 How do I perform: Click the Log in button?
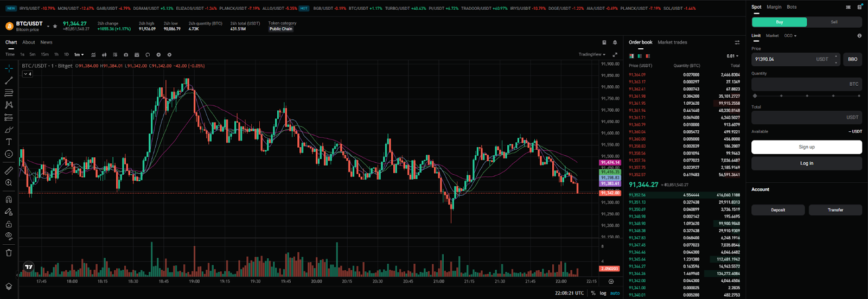[x=807, y=163]
